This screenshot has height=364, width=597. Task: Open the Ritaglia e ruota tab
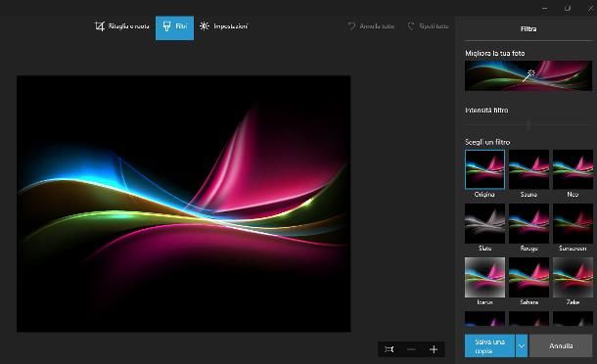pos(121,26)
